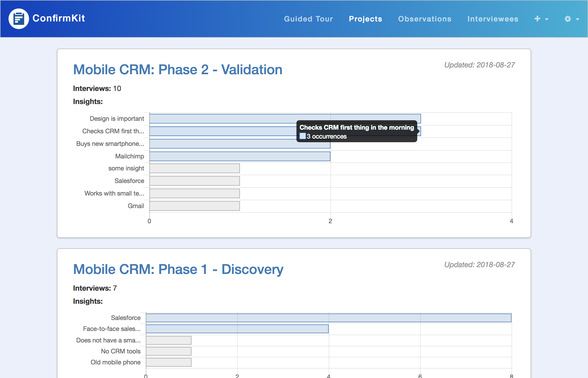Screen dimensions: 588x378
Task: Click 'Updated: 2018-08-27' in Phase 1 card
Action: (x=479, y=265)
